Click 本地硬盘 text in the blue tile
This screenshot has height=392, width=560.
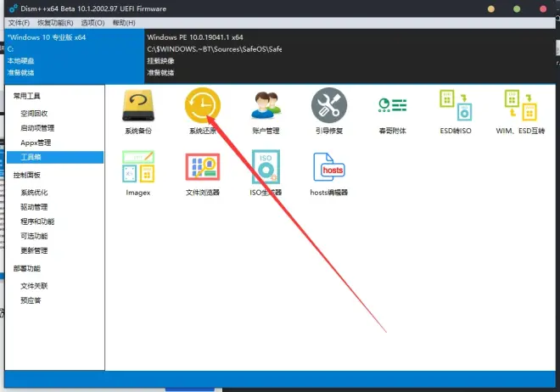click(x=20, y=61)
